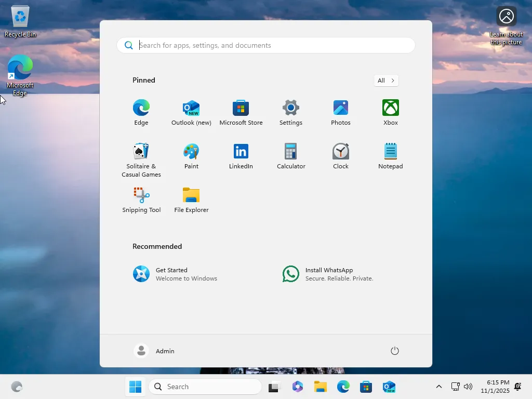The image size is (532, 399).
Task: Open the volume control in taskbar
Action: 468,387
